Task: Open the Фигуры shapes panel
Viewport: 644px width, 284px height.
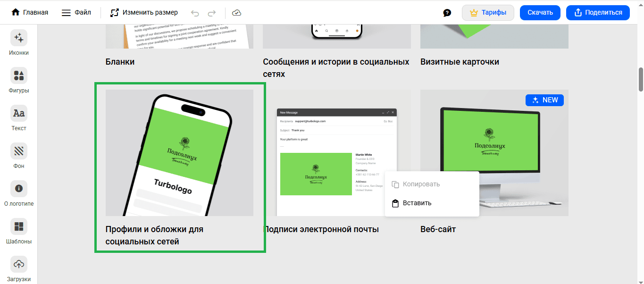Action: [x=19, y=81]
